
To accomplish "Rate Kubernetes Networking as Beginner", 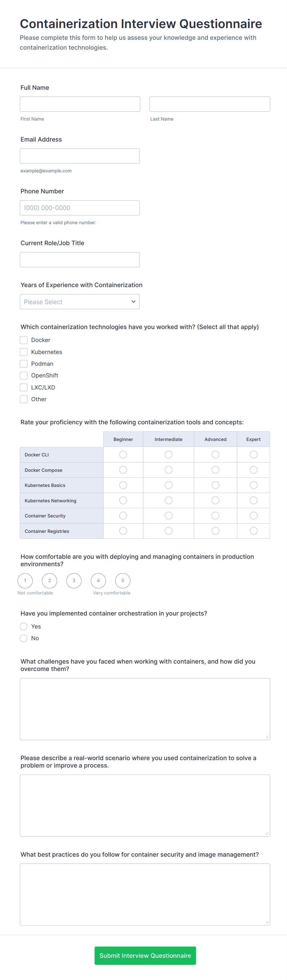I will point(123,500).
